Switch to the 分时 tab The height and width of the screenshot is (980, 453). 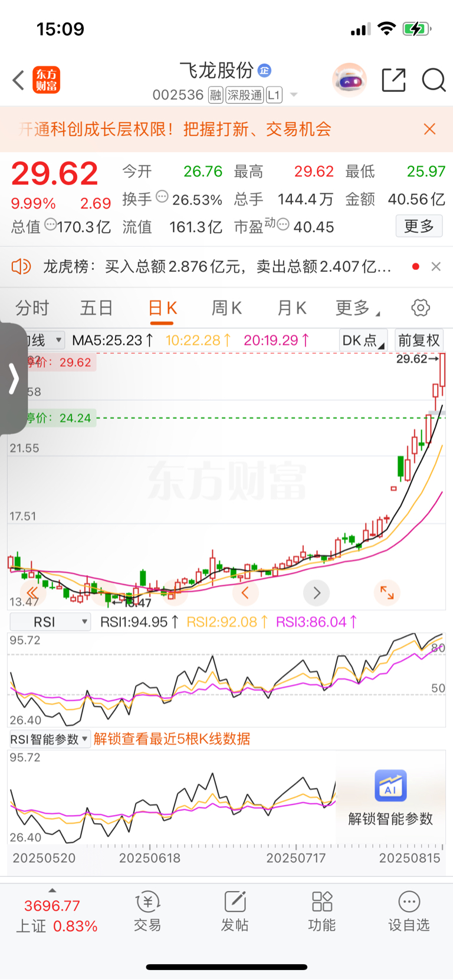[32, 308]
